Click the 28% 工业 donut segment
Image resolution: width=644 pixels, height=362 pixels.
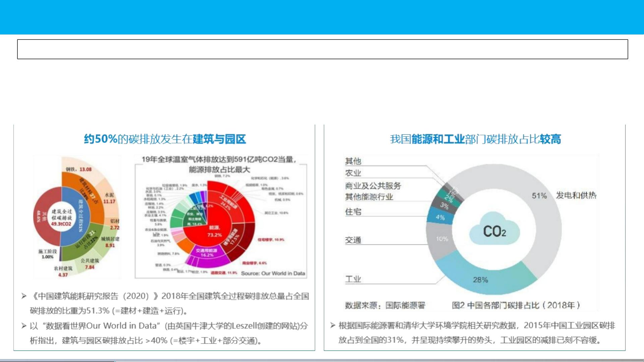point(480,280)
